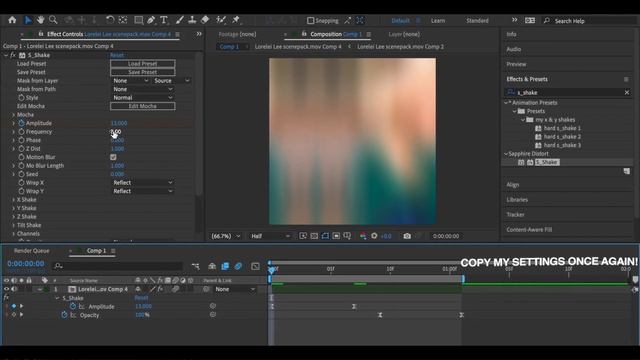640x360 pixels.
Task: Toggle the Opacity stopwatch in timeline
Action: click(64, 315)
